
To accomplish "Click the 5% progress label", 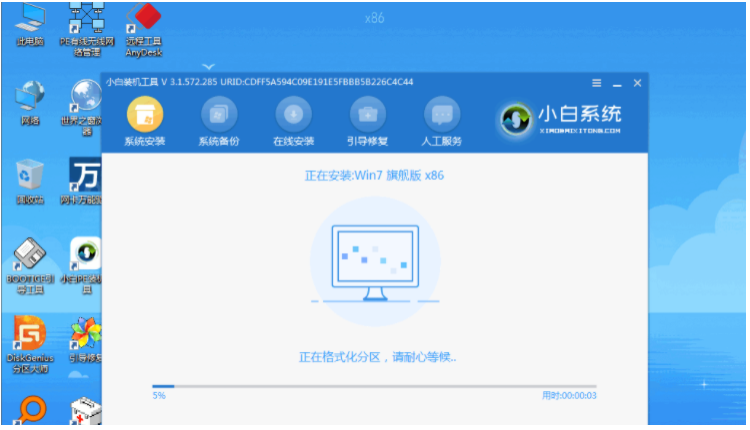I will pyautogui.click(x=159, y=396).
